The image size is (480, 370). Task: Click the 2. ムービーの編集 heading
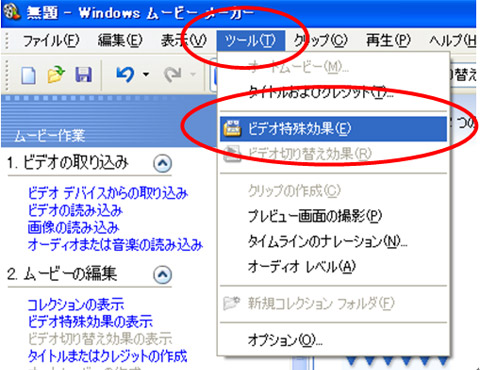pos(62,274)
